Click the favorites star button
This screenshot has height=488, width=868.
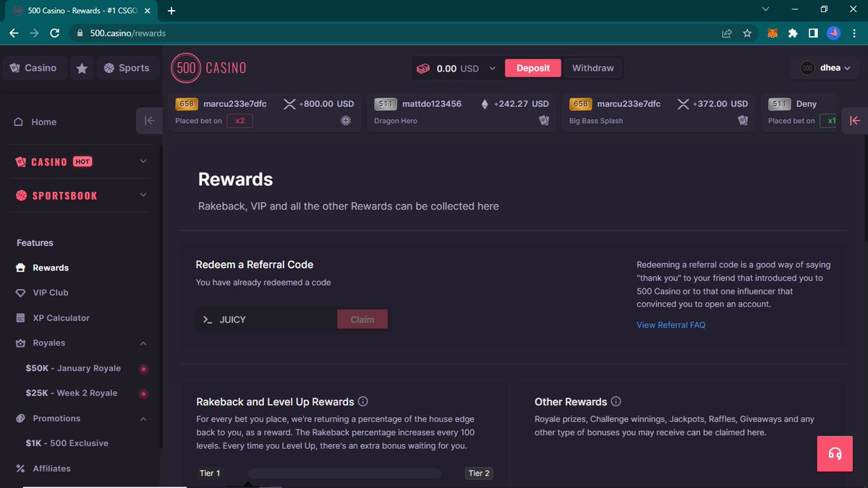pyautogui.click(x=82, y=68)
